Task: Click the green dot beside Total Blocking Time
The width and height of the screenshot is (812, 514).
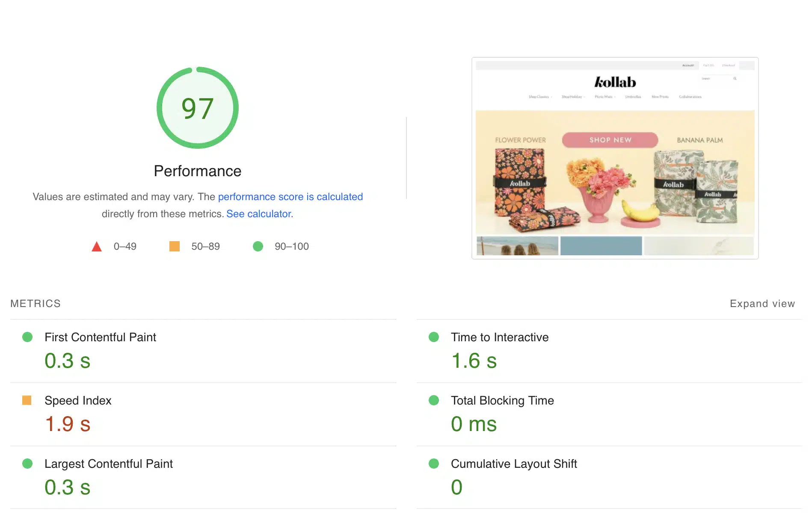Action: pyautogui.click(x=435, y=401)
